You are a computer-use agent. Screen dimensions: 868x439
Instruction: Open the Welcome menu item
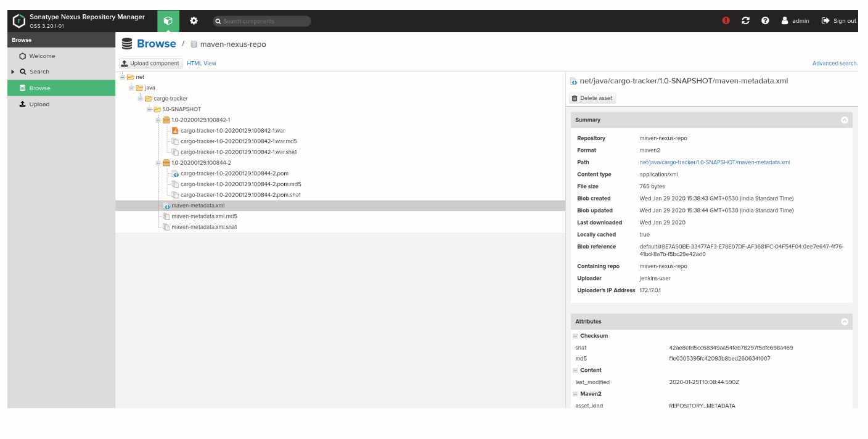pyautogui.click(x=42, y=56)
